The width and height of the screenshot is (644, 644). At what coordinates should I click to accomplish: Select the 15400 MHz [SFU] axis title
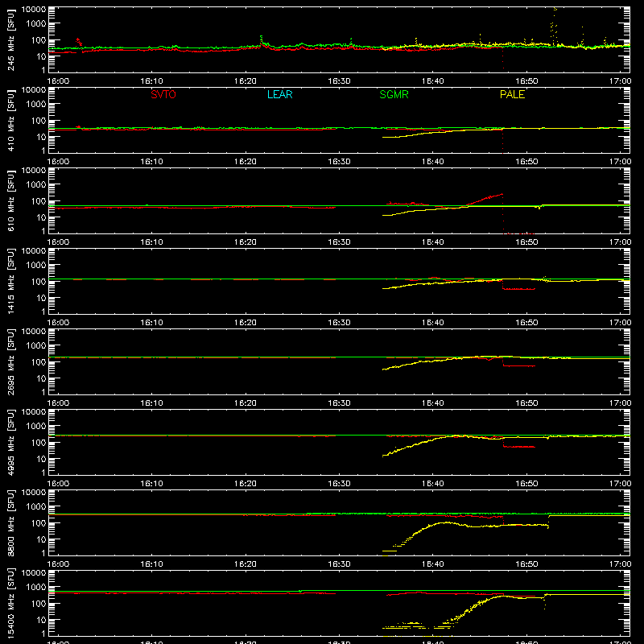[x=11, y=604]
